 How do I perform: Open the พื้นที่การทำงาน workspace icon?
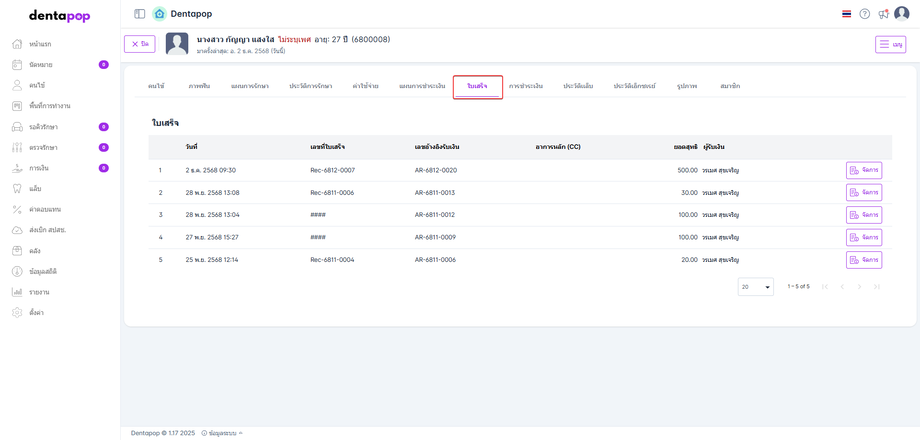coord(17,106)
